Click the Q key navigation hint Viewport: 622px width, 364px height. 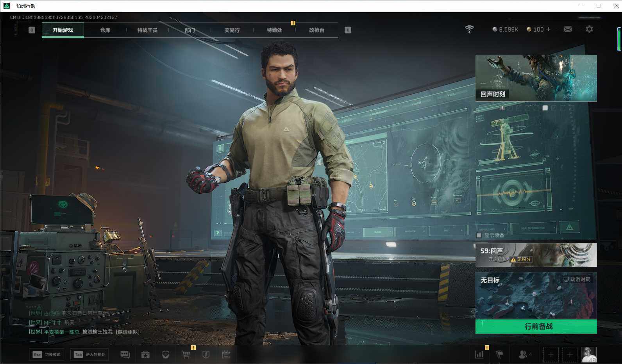click(x=32, y=30)
